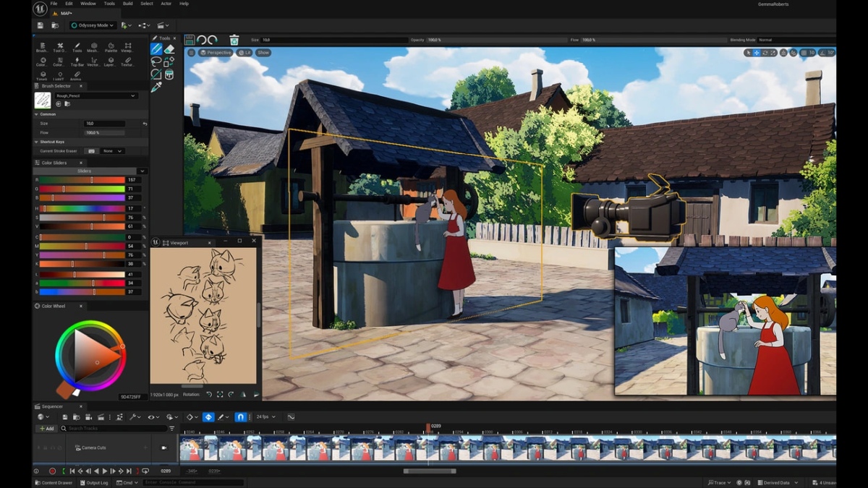Open the Layer panel shortcut icon
The height and width of the screenshot is (488, 868).
point(111,61)
